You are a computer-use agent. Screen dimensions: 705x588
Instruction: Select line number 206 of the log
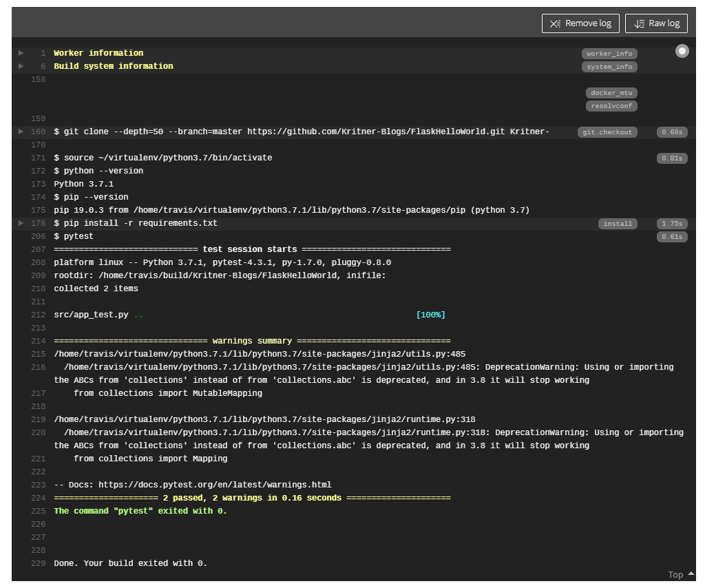(38, 236)
